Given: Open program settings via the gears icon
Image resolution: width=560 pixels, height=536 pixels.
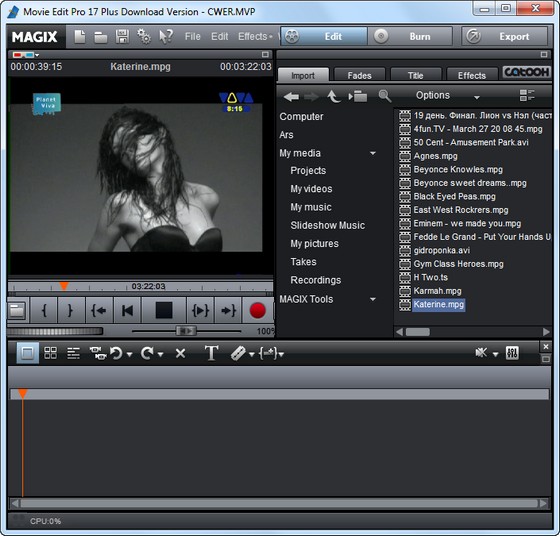Looking at the screenshot, I should [x=144, y=36].
